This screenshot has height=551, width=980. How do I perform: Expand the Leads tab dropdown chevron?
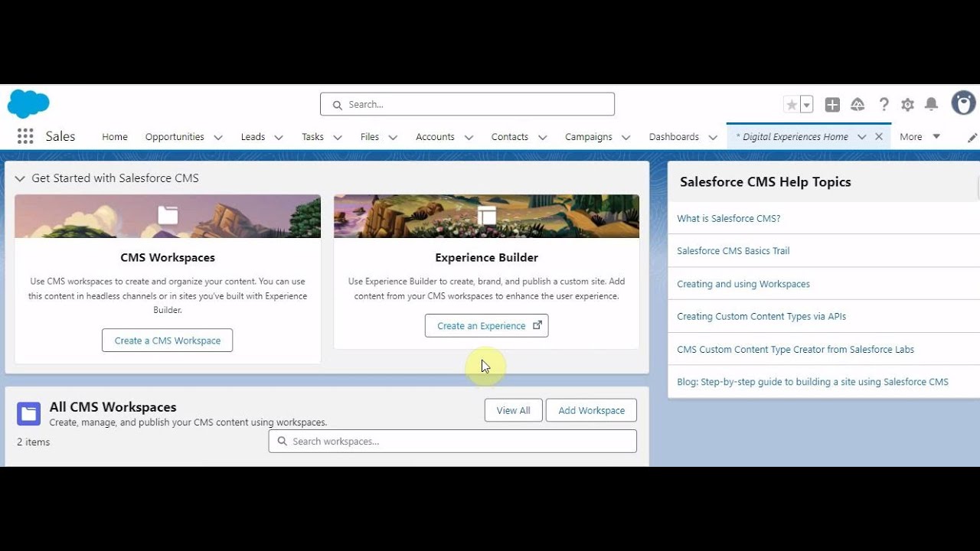click(279, 138)
